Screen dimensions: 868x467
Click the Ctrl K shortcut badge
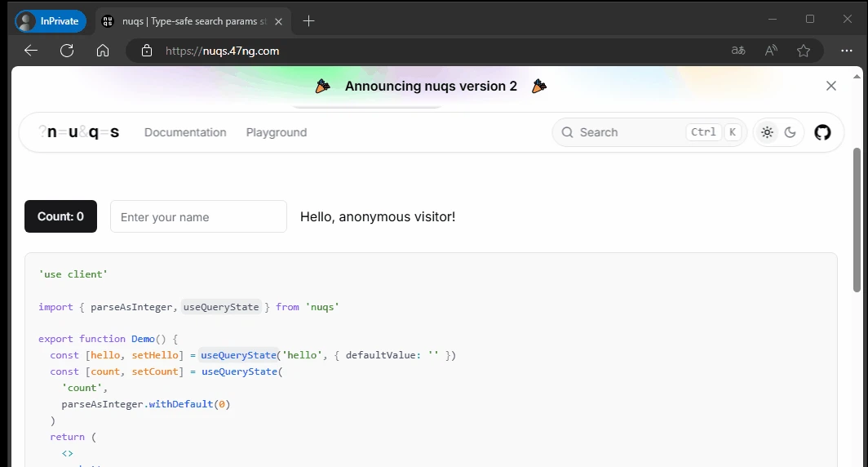(714, 132)
